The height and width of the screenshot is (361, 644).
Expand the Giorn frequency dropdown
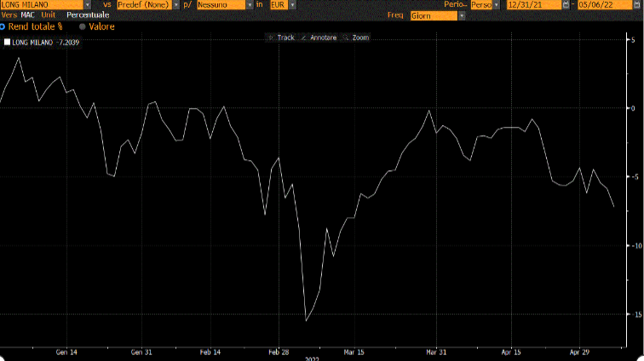[462, 15]
